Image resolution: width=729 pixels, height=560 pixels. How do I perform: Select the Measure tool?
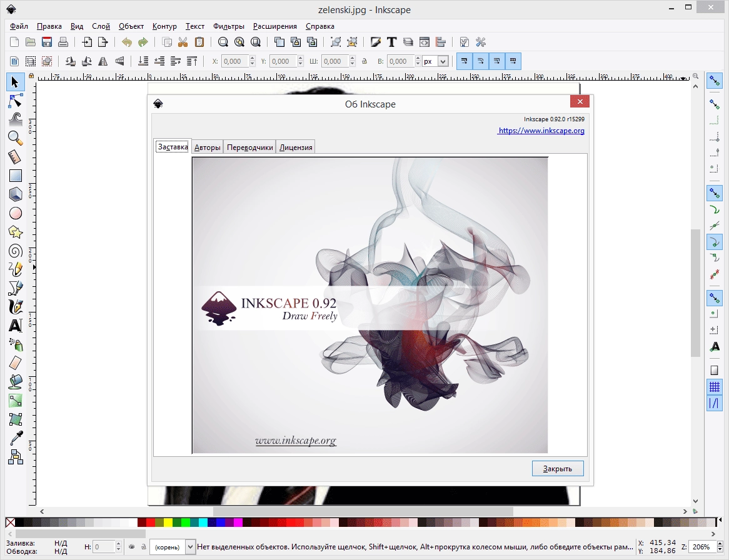[16, 157]
